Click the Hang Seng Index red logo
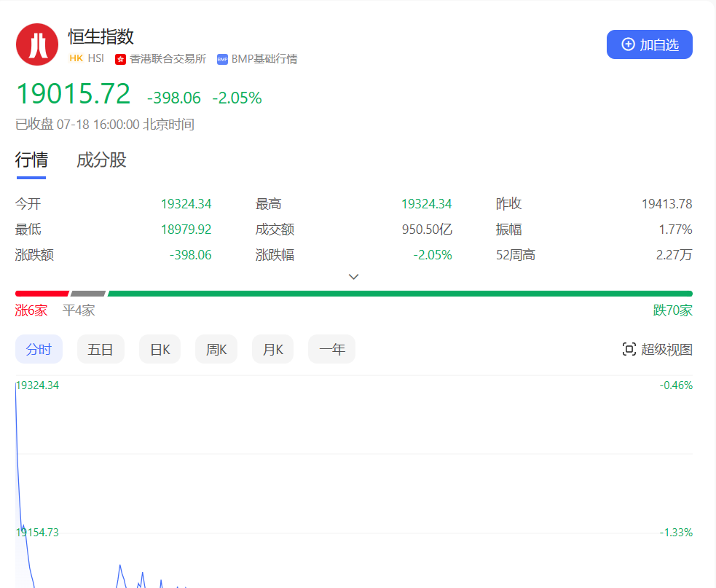This screenshot has height=588, width=716. (37, 44)
